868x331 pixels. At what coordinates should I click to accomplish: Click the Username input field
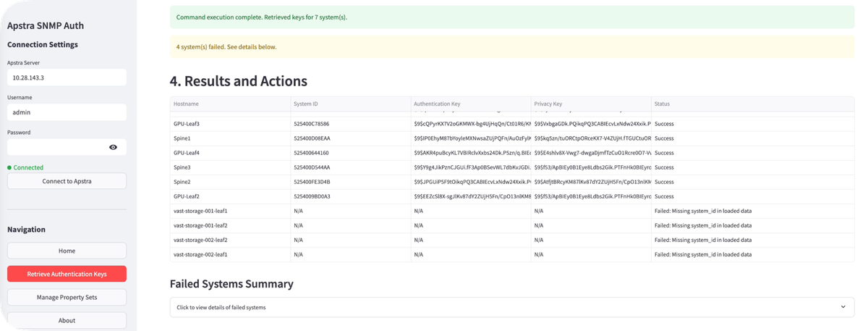(67, 112)
